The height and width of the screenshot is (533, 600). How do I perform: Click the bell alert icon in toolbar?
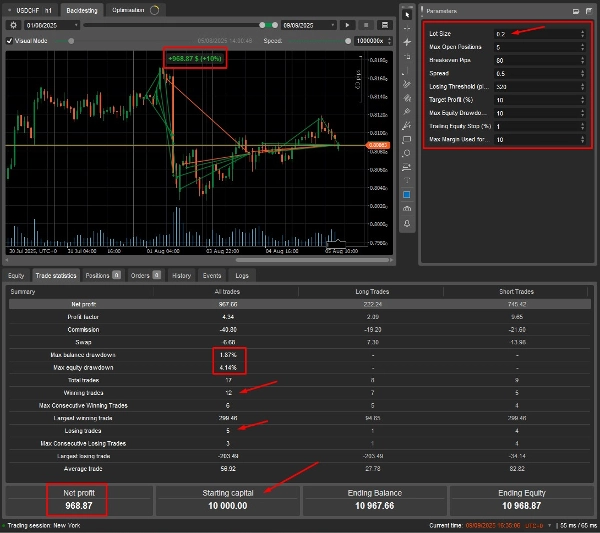click(x=407, y=223)
